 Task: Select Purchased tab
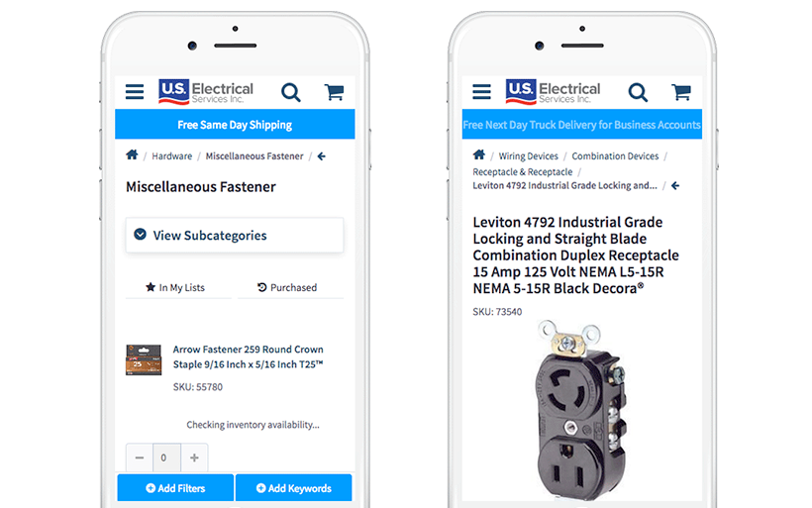click(290, 287)
